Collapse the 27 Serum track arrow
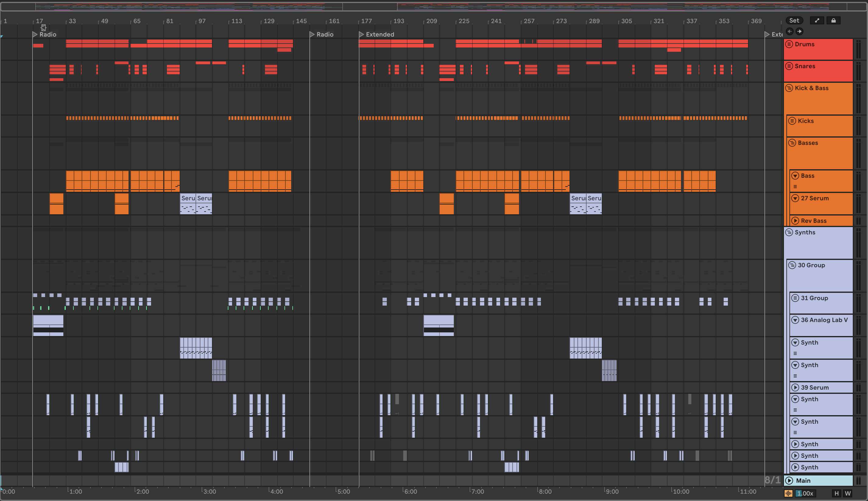Viewport: 868px width, 501px height. [795, 198]
